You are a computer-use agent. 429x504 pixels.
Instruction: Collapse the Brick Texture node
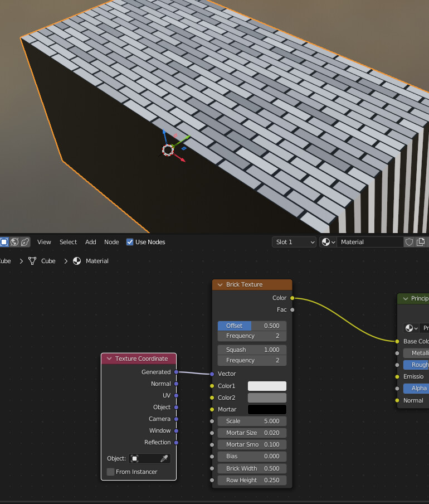[x=220, y=285]
